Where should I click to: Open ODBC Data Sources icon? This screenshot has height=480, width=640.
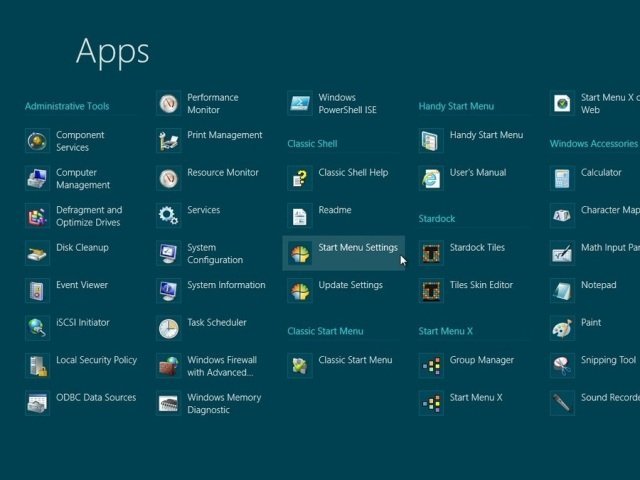37,403
